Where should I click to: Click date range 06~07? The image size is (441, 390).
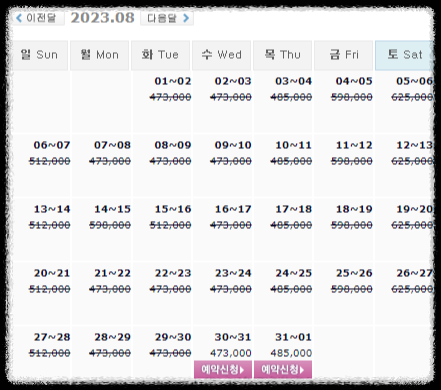point(52,145)
